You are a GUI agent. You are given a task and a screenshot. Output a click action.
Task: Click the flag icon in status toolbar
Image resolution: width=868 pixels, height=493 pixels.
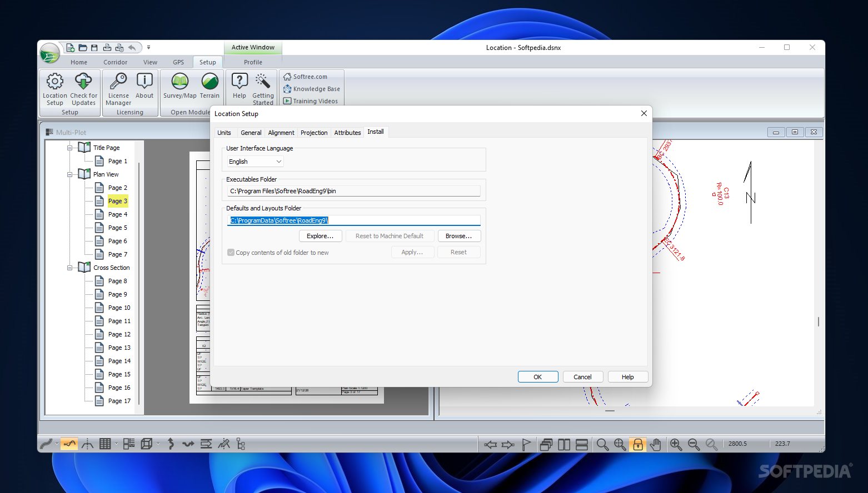526,444
